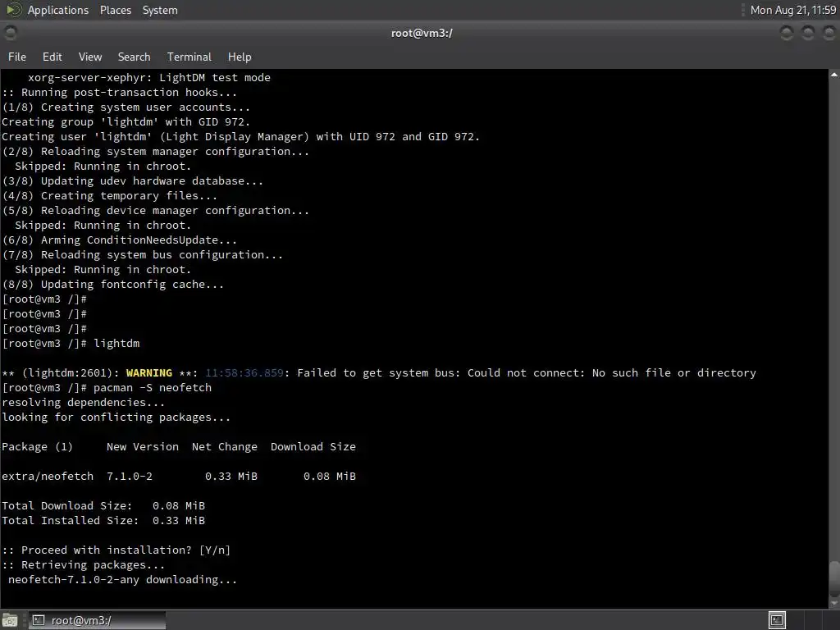Open the Applications menu
Image resolution: width=840 pixels, height=630 pixels.
coord(58,10)
